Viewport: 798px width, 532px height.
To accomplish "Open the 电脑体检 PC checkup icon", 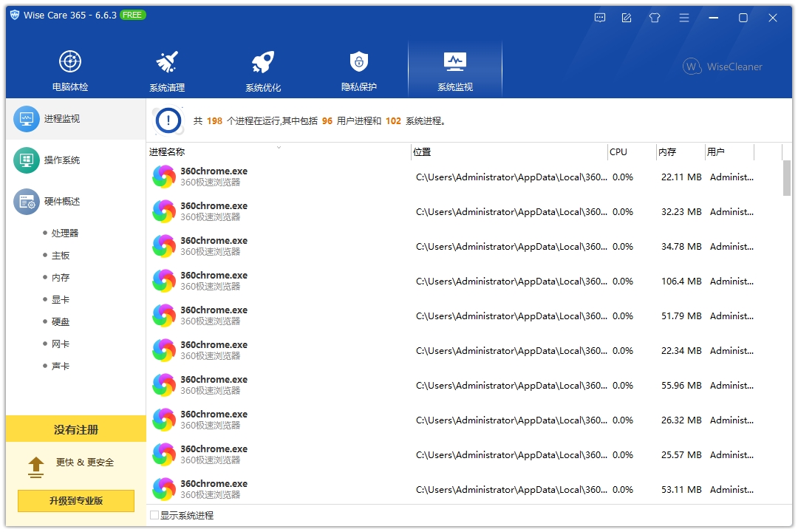I will click(x=70, y=62).
